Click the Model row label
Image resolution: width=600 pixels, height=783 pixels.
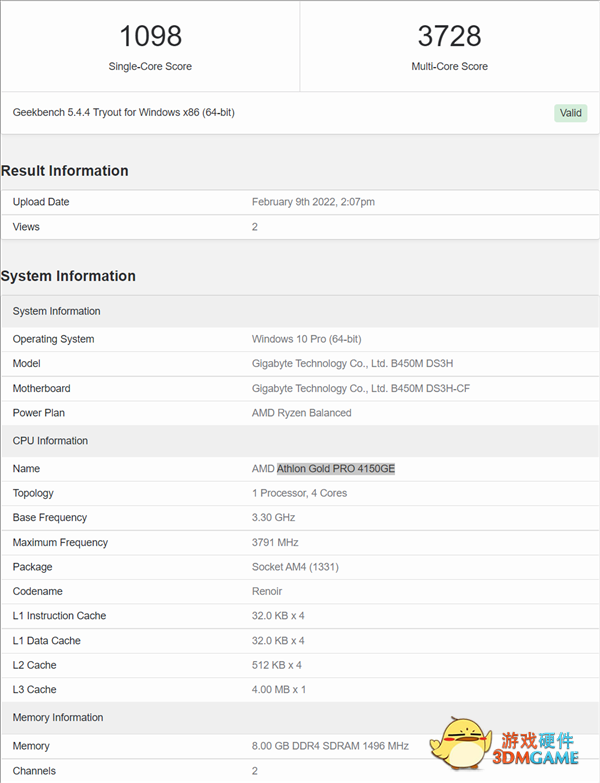pyautogui.click(x=26, y=364)
